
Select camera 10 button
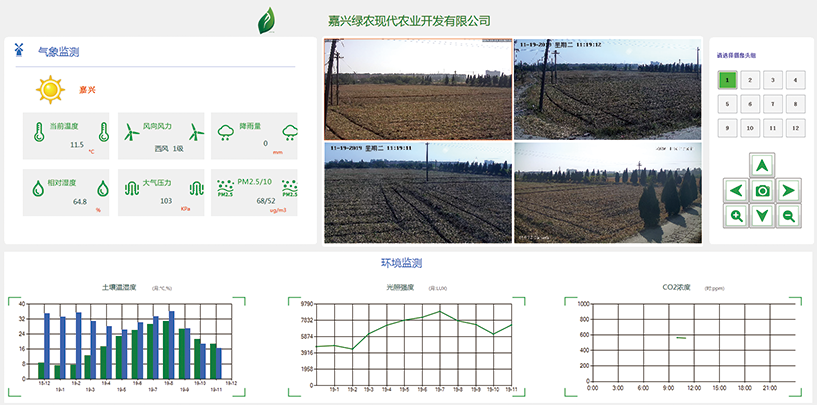[x=750, y=128]
